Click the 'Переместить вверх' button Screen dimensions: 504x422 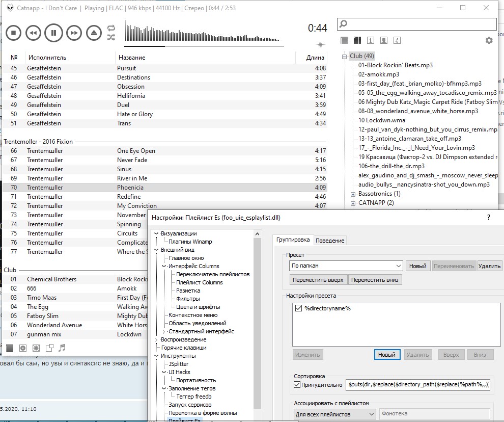click(319, 280)
